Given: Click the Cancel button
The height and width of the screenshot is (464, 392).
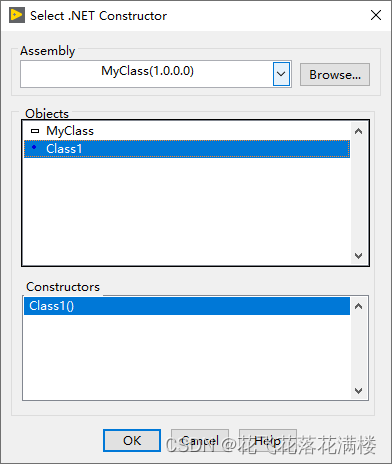Looking at the screenshot, I should (200, 440).
